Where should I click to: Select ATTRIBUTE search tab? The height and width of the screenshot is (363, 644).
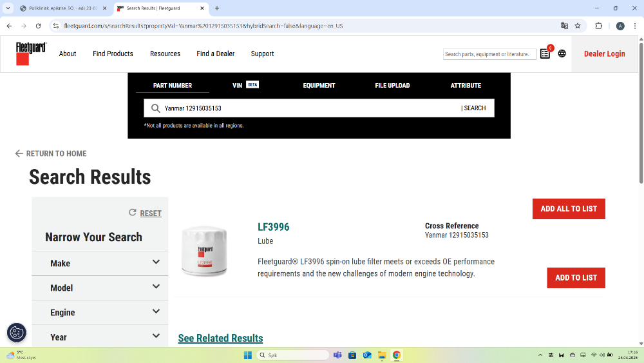[466, 86]
